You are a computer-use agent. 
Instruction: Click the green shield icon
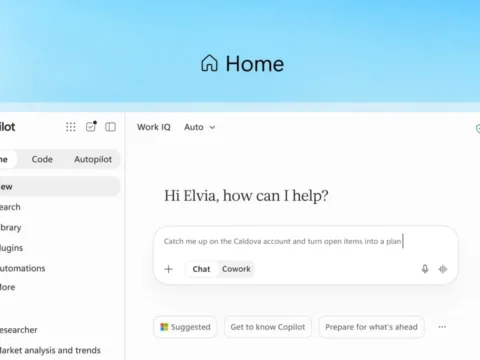tap(478, 128)
